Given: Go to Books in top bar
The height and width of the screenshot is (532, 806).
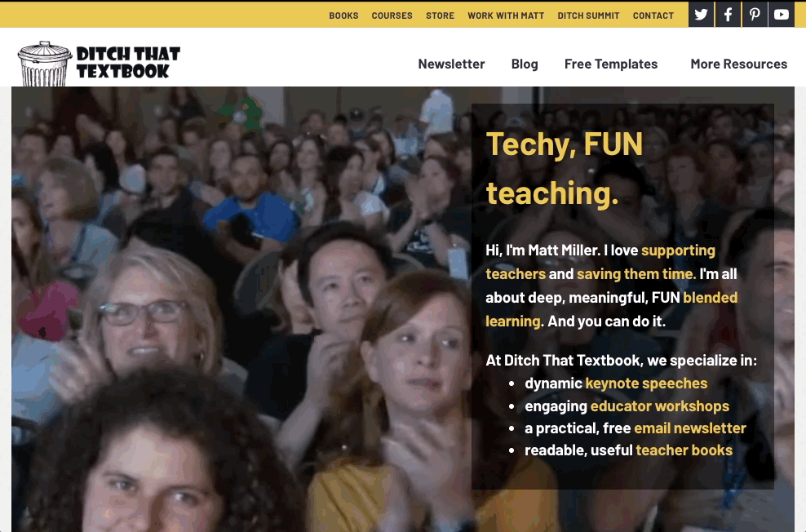Looking at the screenshot, I should [x=343, y=16].
